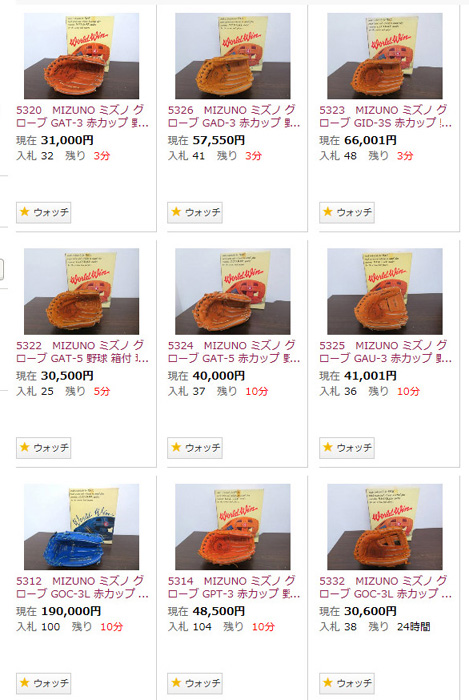Click watch star for 5322 GAT-5 listing

point(43,447)
